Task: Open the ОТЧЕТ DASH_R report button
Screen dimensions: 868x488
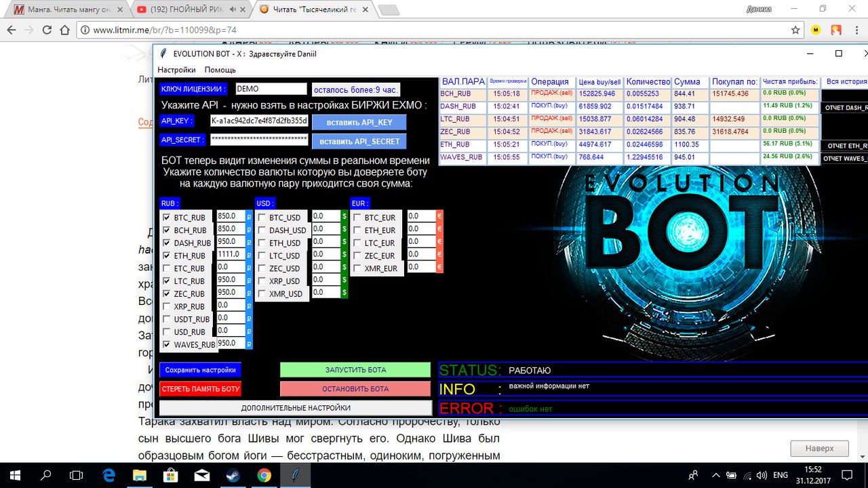Action: coord(845,108)
